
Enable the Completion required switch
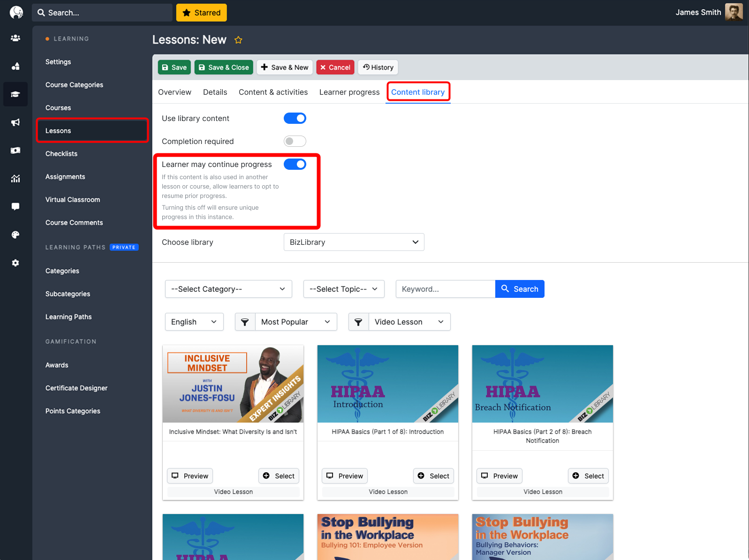pyautogui.click(x=295, y=141)
